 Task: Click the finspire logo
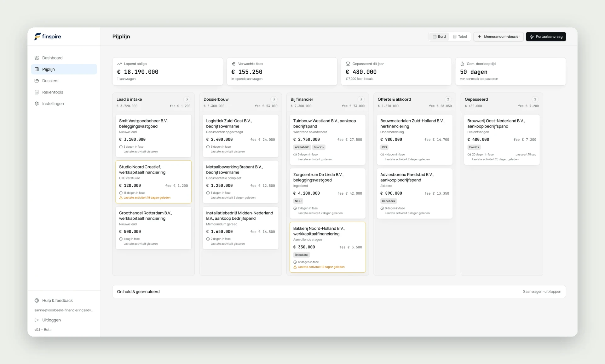coord(48,37)
